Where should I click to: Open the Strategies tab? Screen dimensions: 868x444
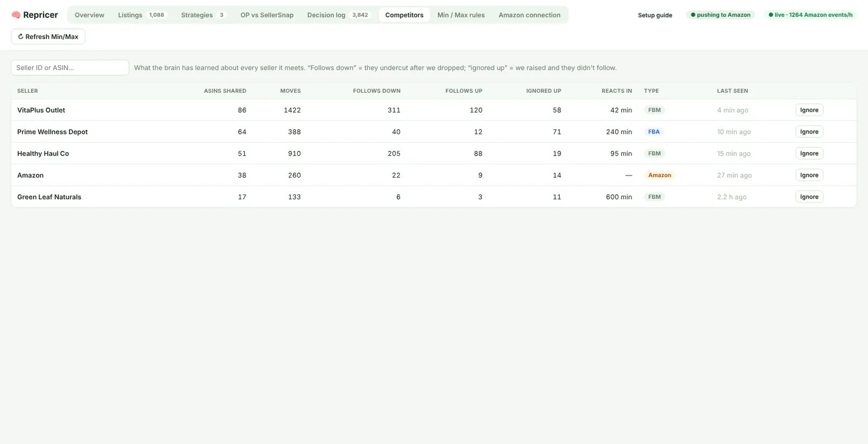pos(203,15)
